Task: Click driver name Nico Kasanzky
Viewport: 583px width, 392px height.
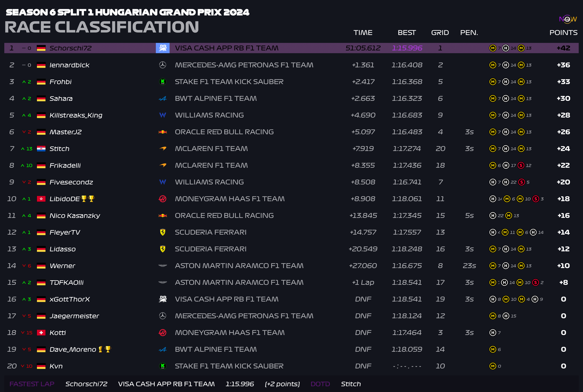Action: point(75,216)
